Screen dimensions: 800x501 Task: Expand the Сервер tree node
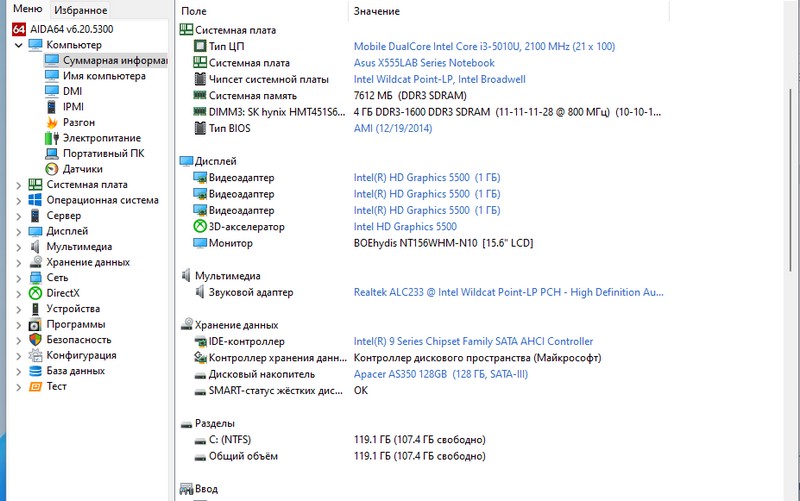(x=18, y=216)
